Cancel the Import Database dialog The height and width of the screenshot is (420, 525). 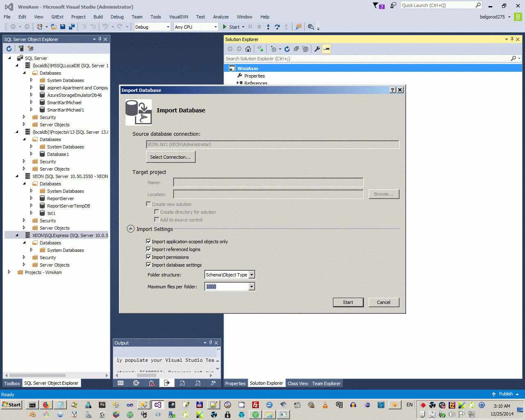pyautogui.click(x=384, y=302)
